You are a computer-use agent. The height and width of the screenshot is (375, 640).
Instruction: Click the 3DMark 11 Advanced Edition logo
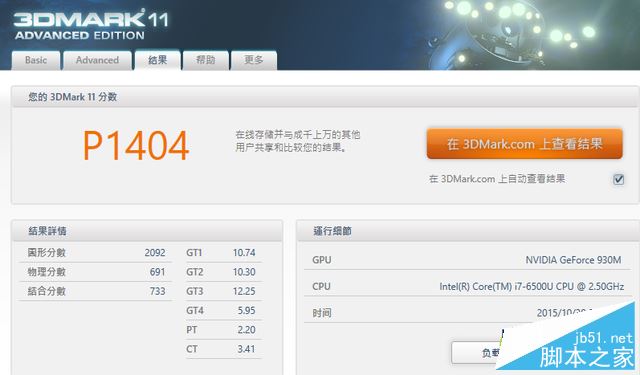[x=91, y=25]
